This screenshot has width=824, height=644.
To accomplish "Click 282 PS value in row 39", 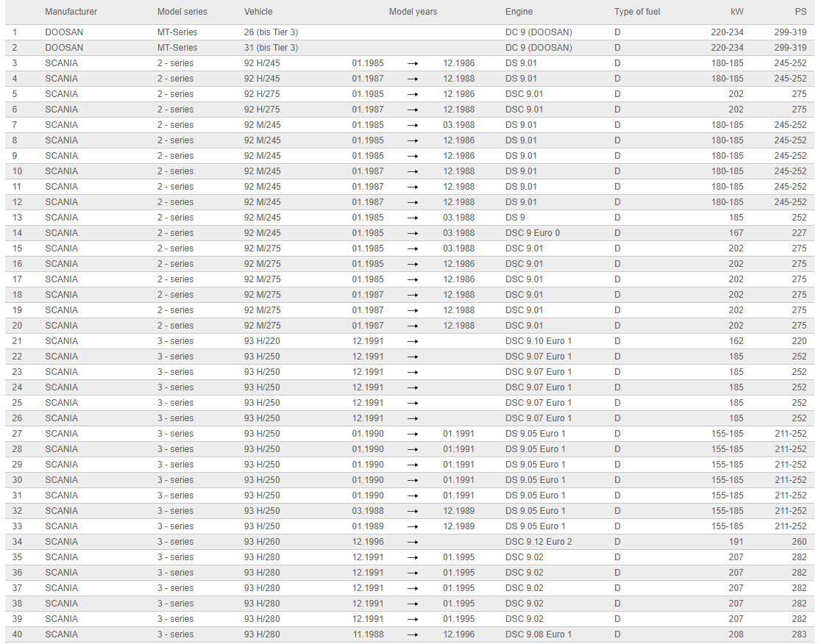I will (x=799, y=619).
